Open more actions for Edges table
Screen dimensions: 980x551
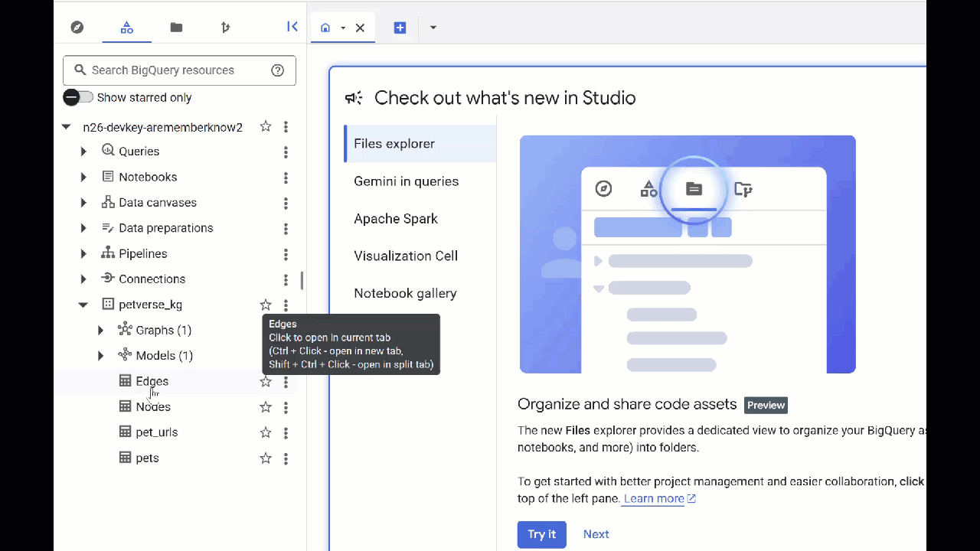tap(286, 382)
